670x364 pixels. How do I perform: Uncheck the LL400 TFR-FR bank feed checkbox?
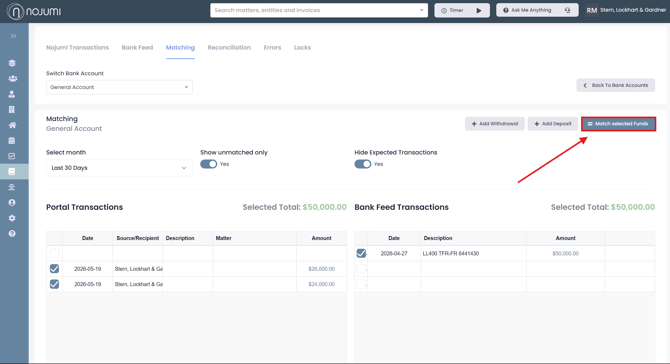pos(361,253)
